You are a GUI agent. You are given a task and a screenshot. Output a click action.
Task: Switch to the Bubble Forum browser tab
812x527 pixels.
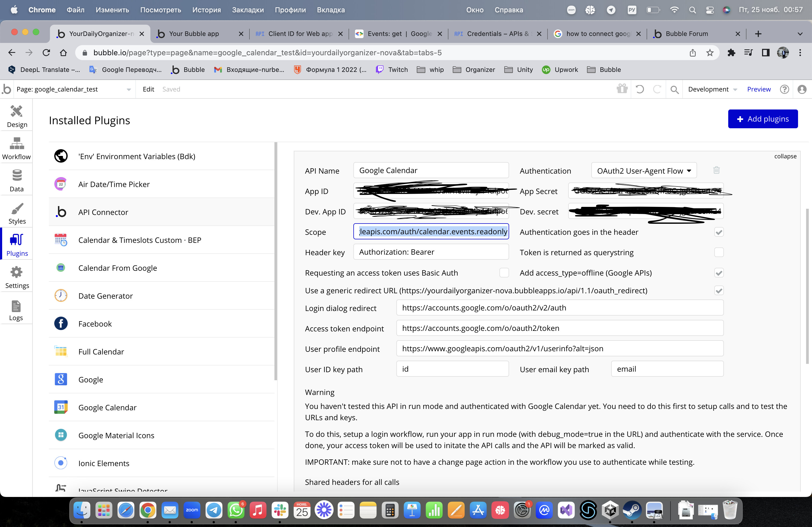pyautogui.click(x=686, y=33)
